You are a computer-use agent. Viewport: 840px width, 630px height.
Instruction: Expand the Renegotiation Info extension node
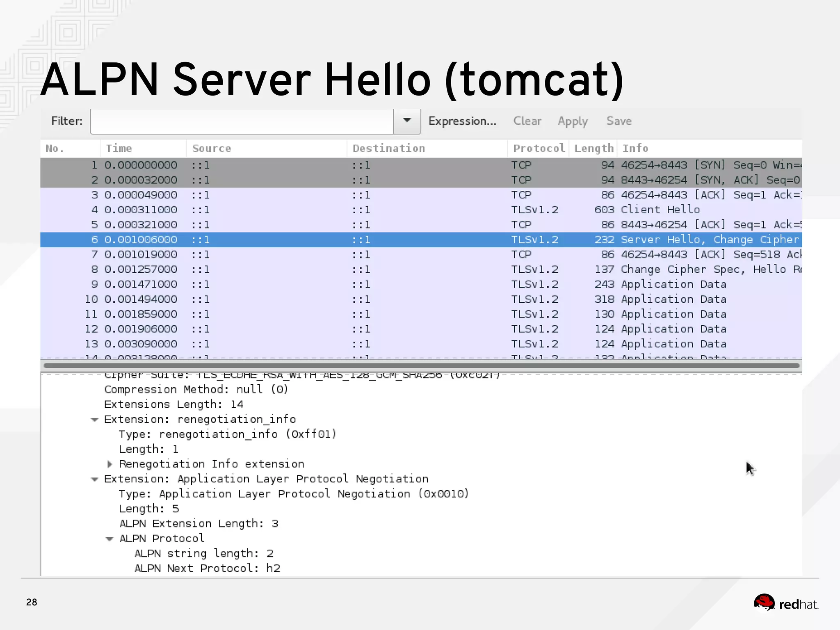coord(110,464)
